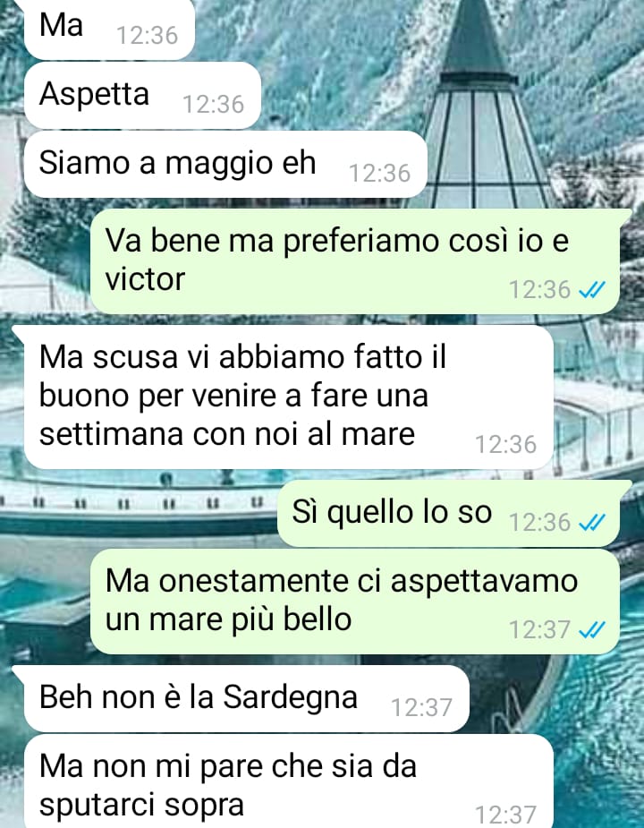Select the 'Beh non è la Sardegna' message
Screen dimensions: 644x828
(x=247, y=699)
